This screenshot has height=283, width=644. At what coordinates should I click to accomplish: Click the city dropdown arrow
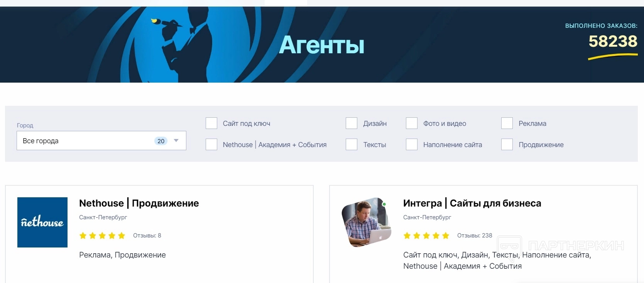(176, 141)
